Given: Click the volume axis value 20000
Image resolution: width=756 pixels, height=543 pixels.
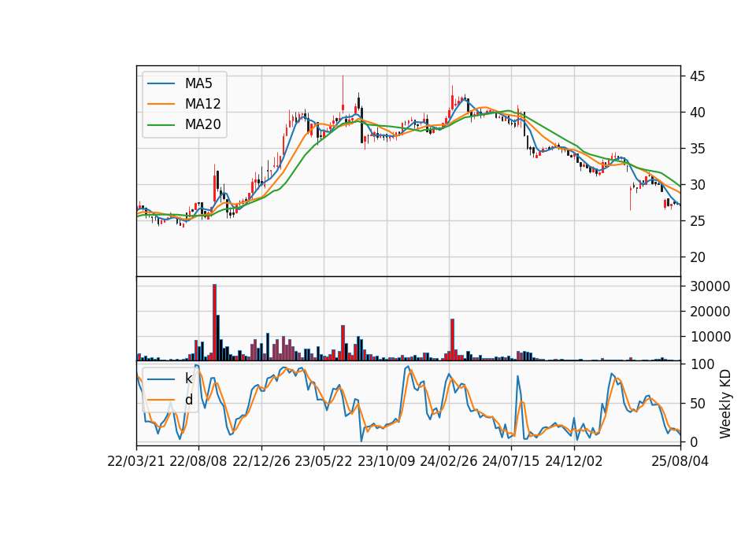Looking at the screenshot, I should tap(710, 312).
